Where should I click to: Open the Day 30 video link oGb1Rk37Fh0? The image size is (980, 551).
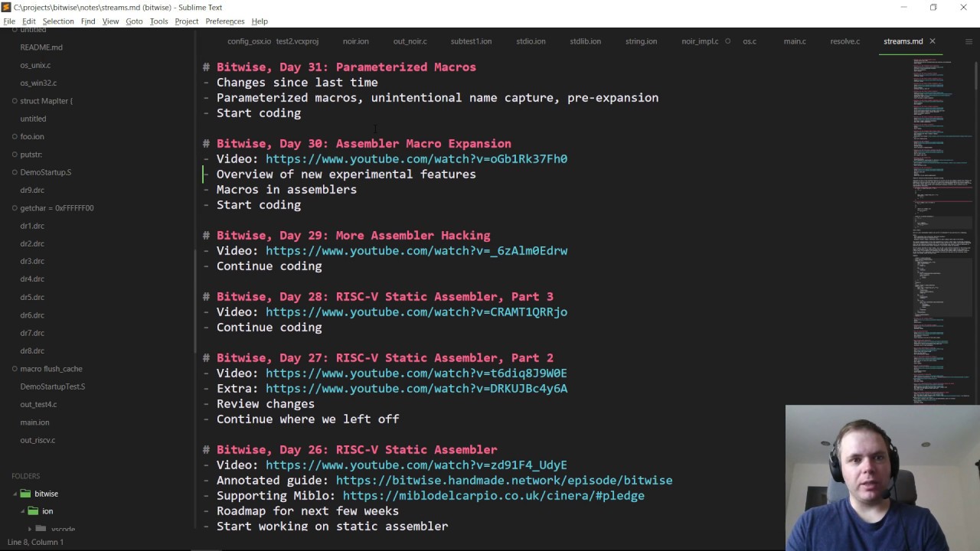(x=416, y=159)
